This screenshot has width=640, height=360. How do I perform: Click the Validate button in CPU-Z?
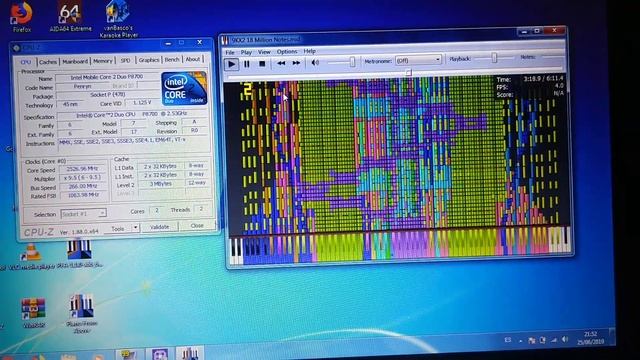coord(159,227)
